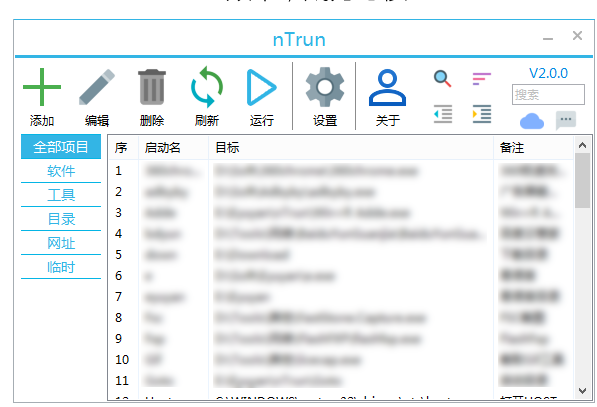The height and width of the screenshot is (407, 597).
Task: Select the 全部项目 category tab
Action: pos(61,147)
